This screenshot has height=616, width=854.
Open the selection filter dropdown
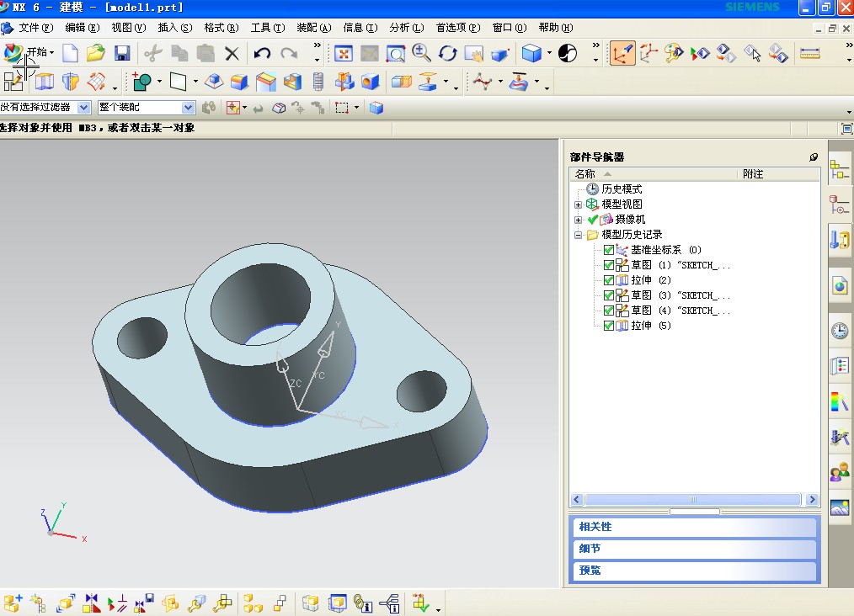(x=83, y=107)
